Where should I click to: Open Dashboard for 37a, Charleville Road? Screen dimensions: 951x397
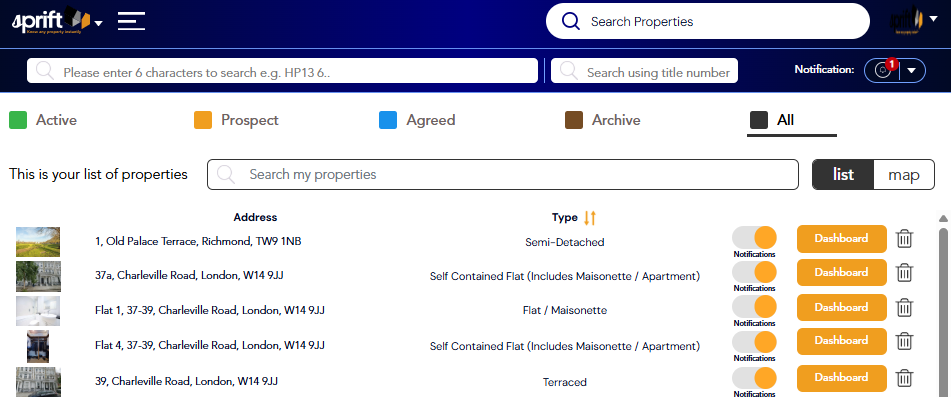pyautogui.click(x=841, y=272)
